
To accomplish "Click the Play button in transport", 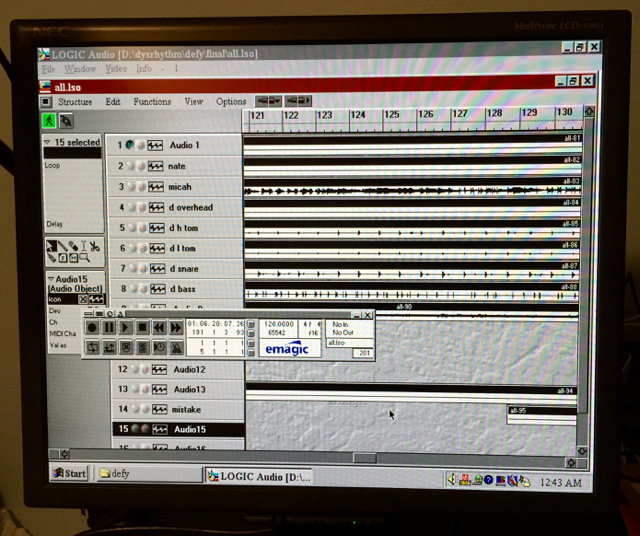I will pyautogui.click(x=126, y=327).
